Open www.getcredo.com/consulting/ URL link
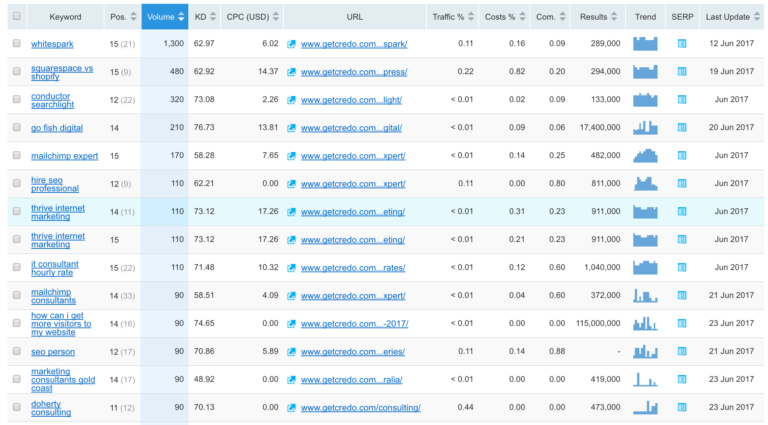Image resolution: width=768 pixels, height=425 pixels. (360, 407)
